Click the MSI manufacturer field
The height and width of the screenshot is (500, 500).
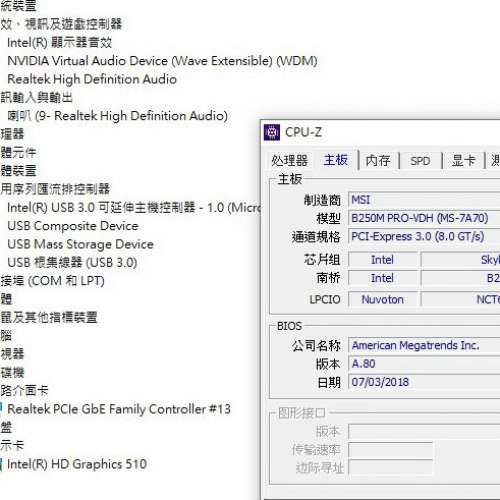pos(424,200)
